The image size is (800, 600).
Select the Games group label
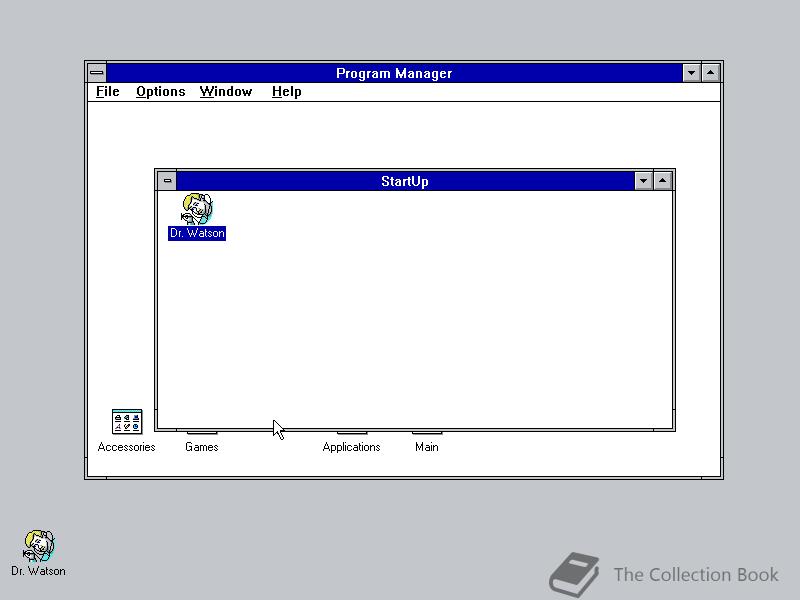[202, 447]
